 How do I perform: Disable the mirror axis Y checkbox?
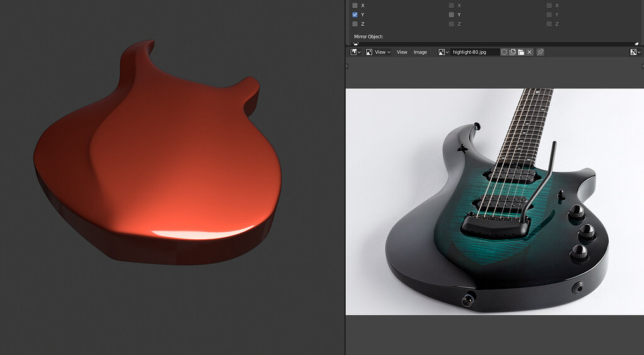point(355,14)
